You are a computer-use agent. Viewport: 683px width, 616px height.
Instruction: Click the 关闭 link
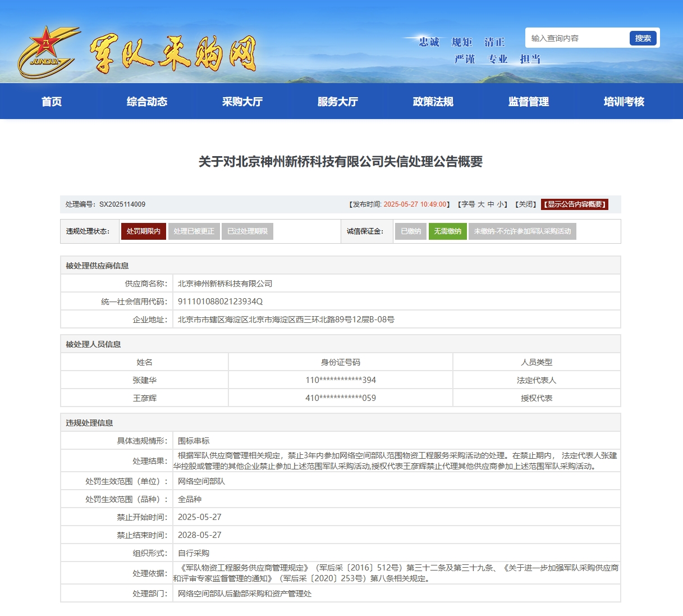526,204
